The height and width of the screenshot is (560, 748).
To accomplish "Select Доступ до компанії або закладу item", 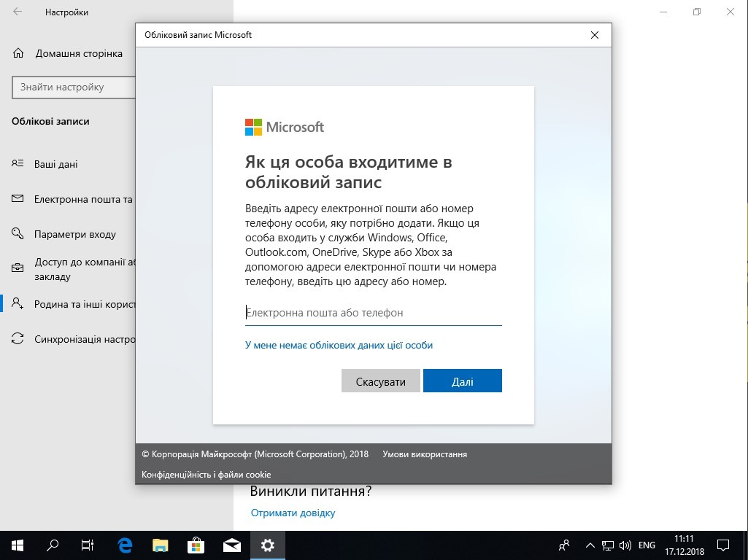I will point(85,269).
